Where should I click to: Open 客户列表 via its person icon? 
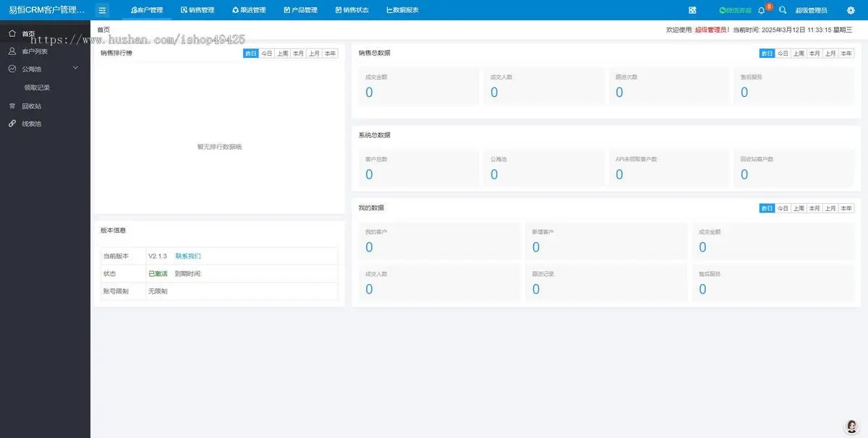pos(12,51)
